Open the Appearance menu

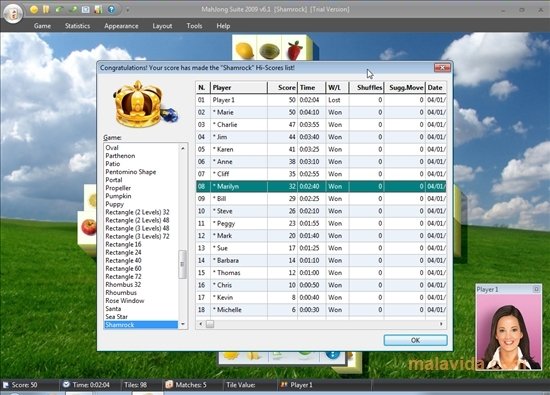point(121,26)
